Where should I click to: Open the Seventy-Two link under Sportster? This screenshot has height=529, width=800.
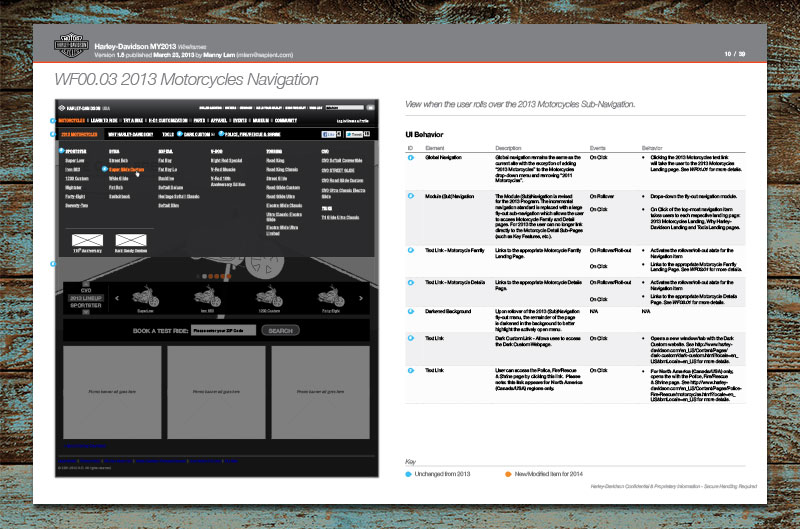coord(77,206)
